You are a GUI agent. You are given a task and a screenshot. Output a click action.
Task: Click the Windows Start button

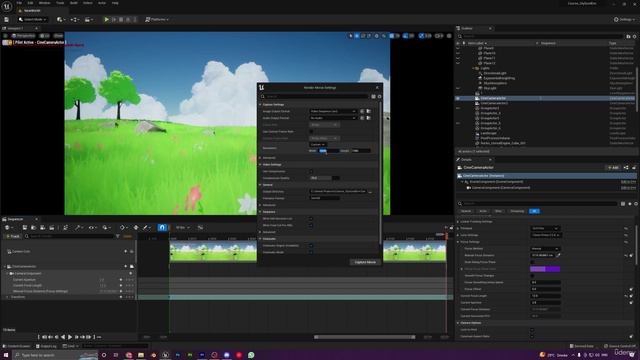[x=6, y=355]
